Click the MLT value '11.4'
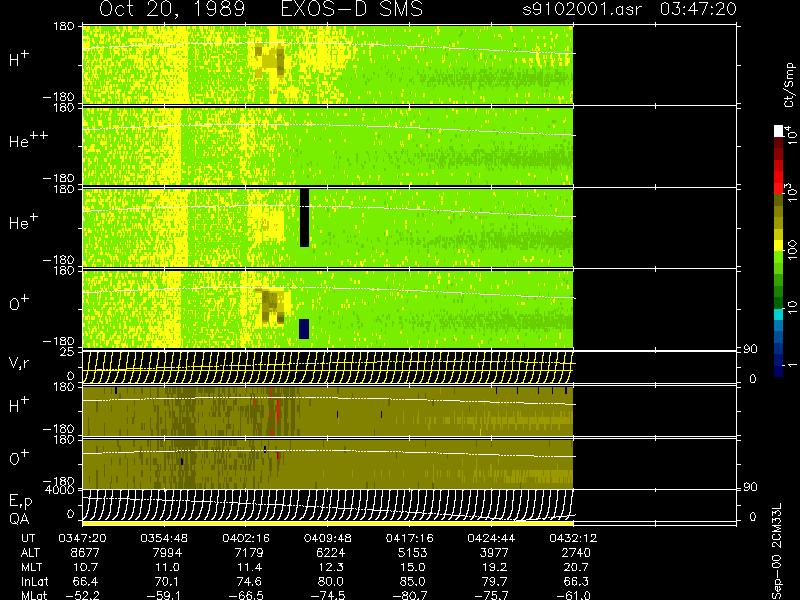This screenshot has height=600, width=800. 249,567
